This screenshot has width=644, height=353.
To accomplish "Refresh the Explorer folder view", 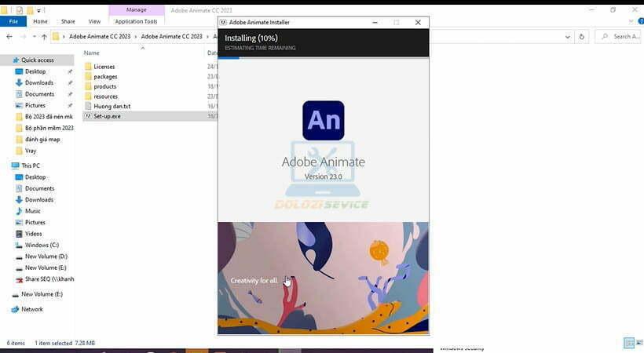I will pyautogui.click(x=582, y=37).
